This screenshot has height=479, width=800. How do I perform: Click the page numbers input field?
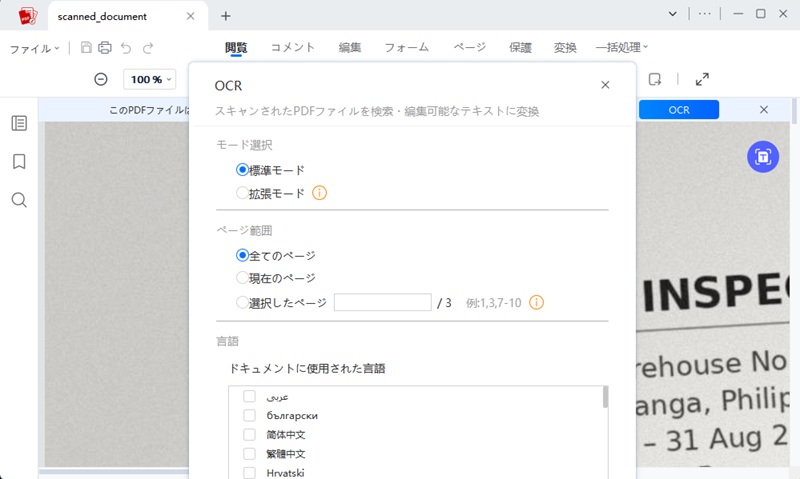383,302
